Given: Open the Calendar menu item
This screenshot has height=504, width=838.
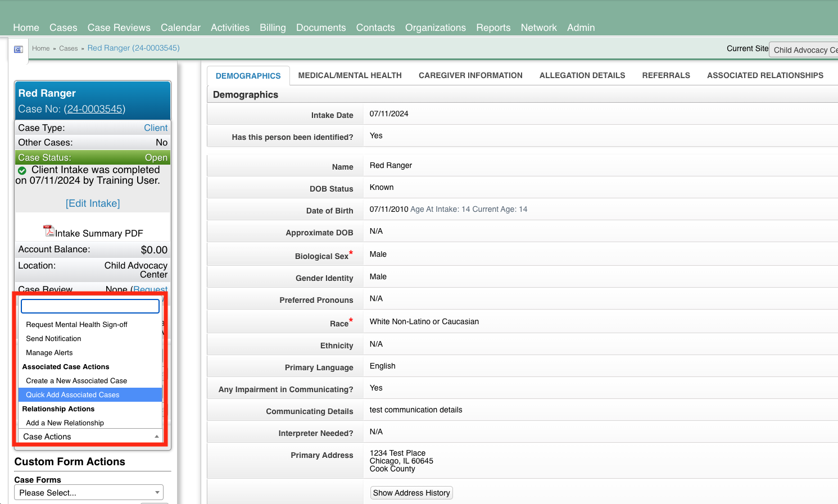Looking at the screenshot, I should 180,28.
